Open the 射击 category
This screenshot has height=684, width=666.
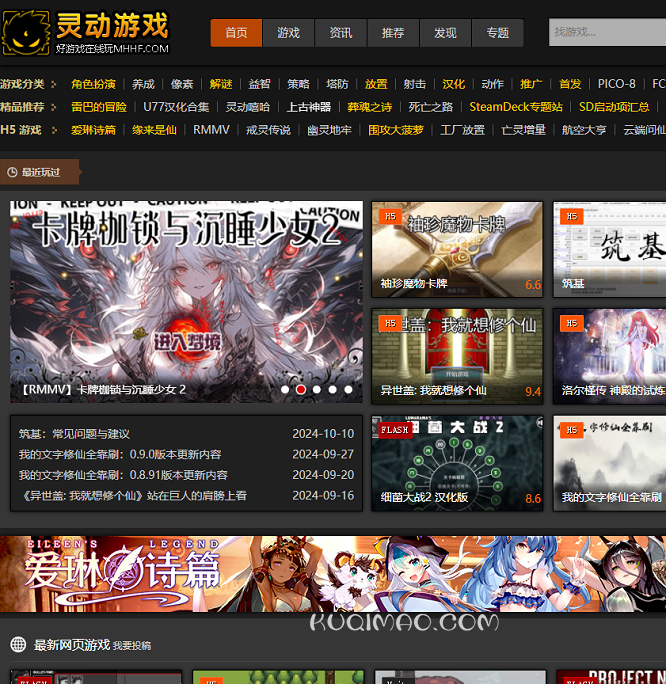[415, 84]
